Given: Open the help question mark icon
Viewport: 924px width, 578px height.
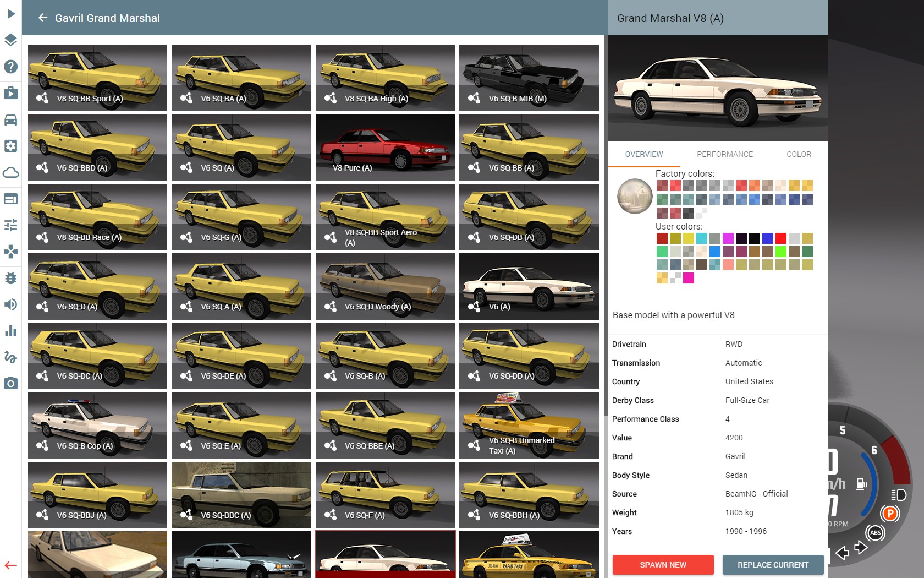Looking at the screenshot, I should pyautogui.click(x=11, y=67).
